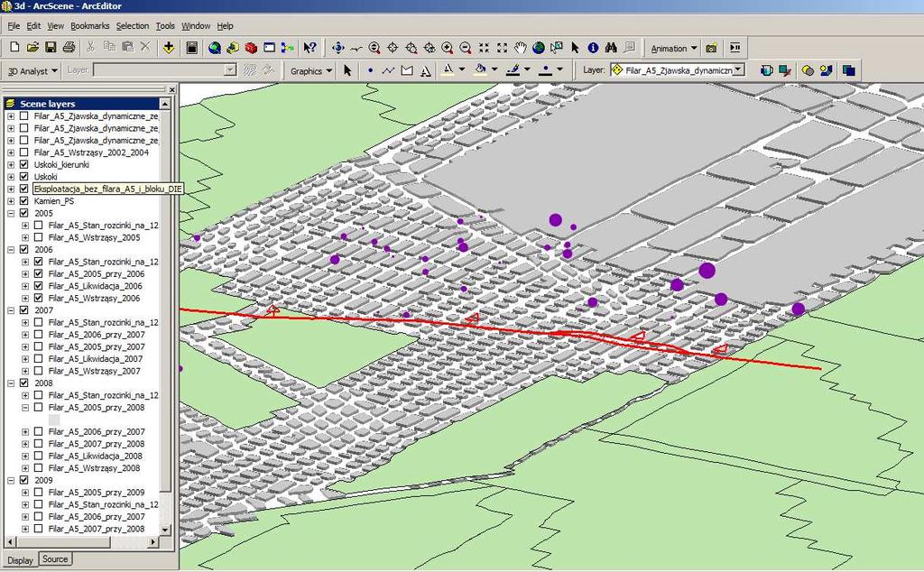Viewport: 924px width, 572px height.
Task: Open the Bookmarks menu
Action: [x=89, y=26]
